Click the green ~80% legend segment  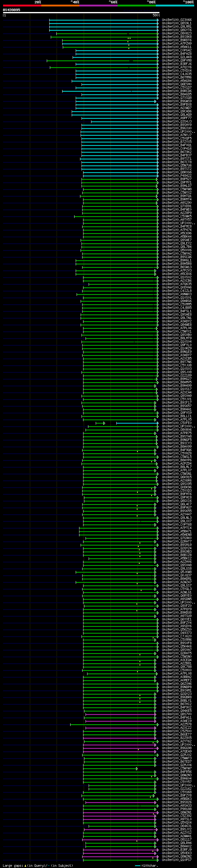click(137, 6)
